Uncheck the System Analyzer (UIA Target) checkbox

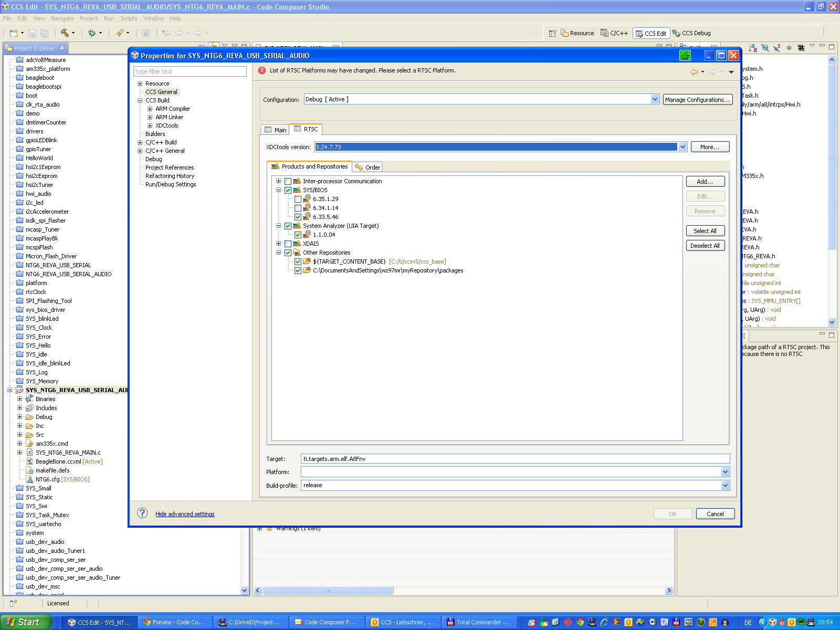point(288,226)
